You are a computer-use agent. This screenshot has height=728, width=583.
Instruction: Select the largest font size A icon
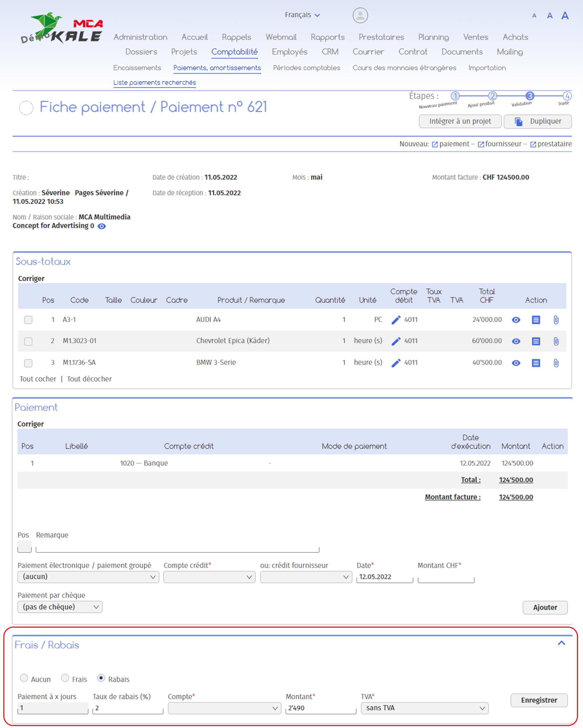[x=565, y=15]
